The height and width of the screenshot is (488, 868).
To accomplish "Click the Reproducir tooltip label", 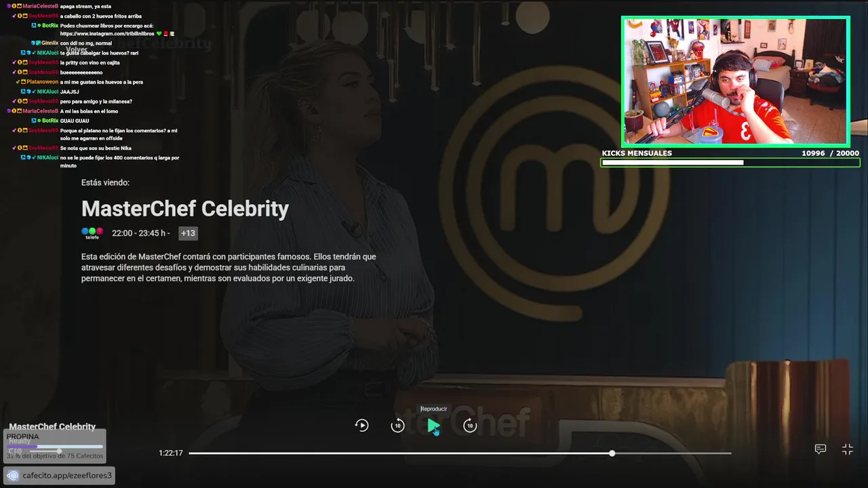I will coord(434,409).
